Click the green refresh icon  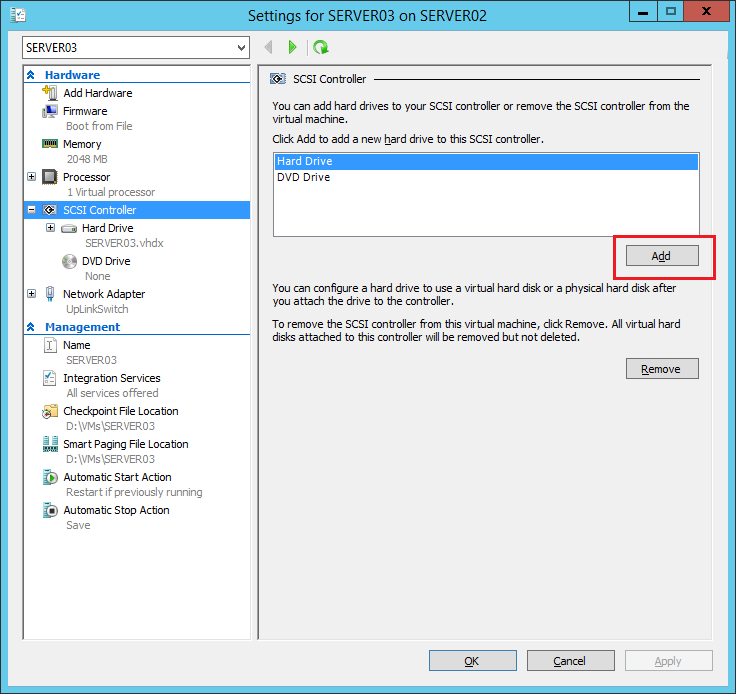tap(321, 47)
